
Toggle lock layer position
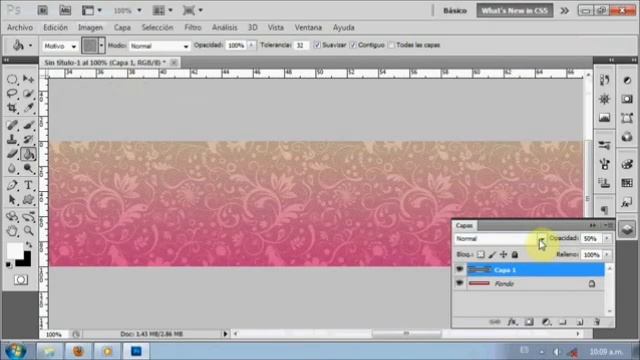[x=504, y=255]
